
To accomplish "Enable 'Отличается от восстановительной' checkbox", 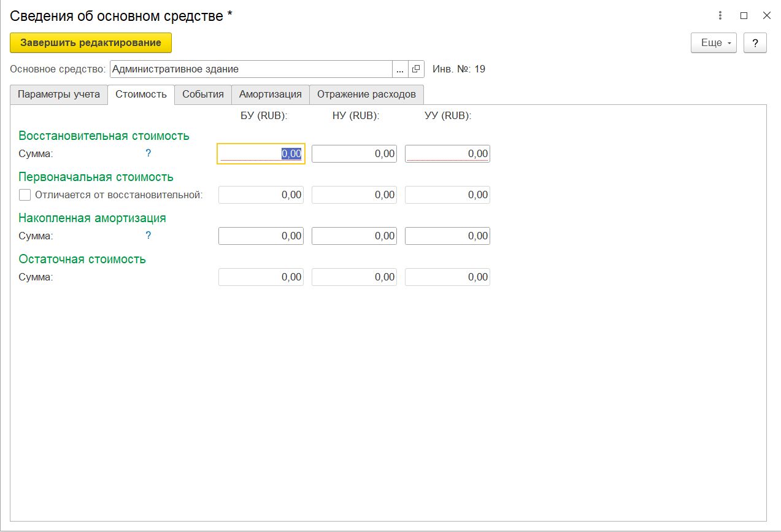I will (25, 195).
